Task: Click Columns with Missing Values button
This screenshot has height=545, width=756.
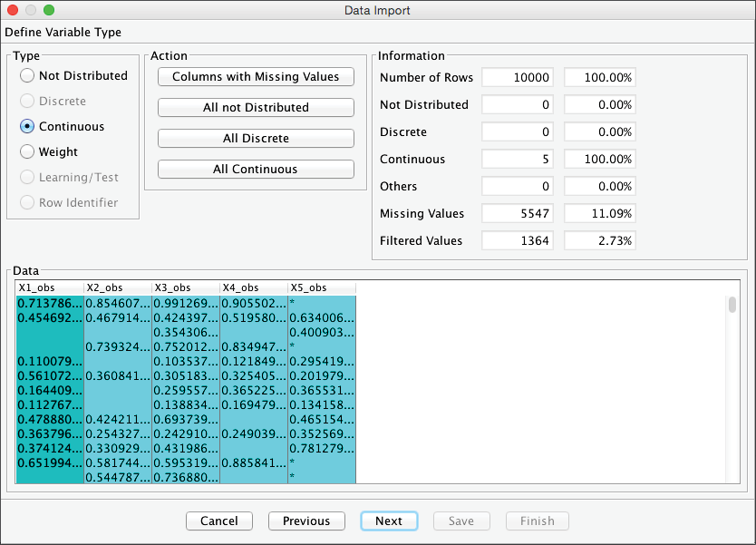Action: pyautogui.click(x=256, y=77)
